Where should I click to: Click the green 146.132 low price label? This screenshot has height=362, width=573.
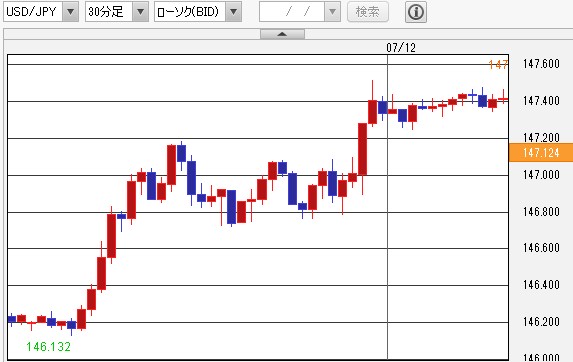[49, 347]
